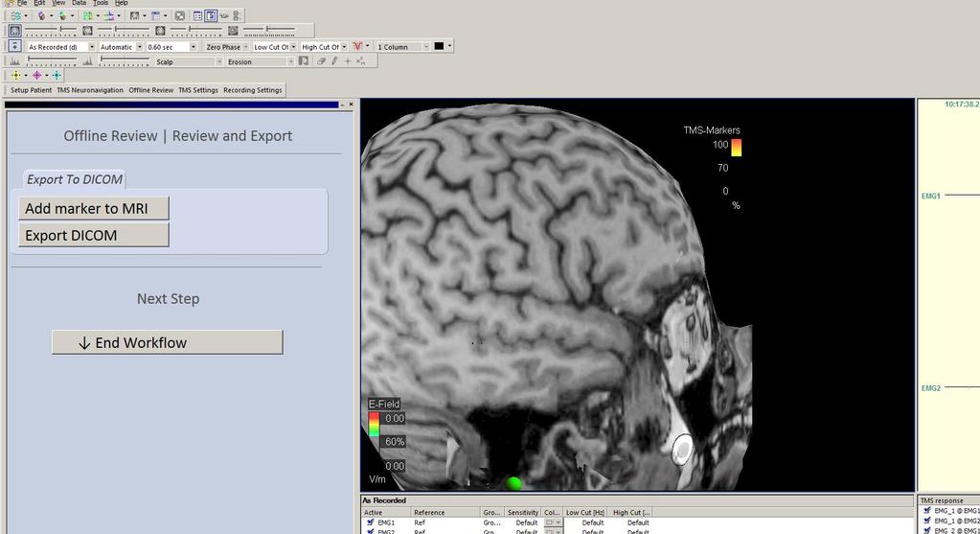The height and width of the screenshot is (534, 980).
Task: Click the Reference column header
Action: tap(446, 512)
